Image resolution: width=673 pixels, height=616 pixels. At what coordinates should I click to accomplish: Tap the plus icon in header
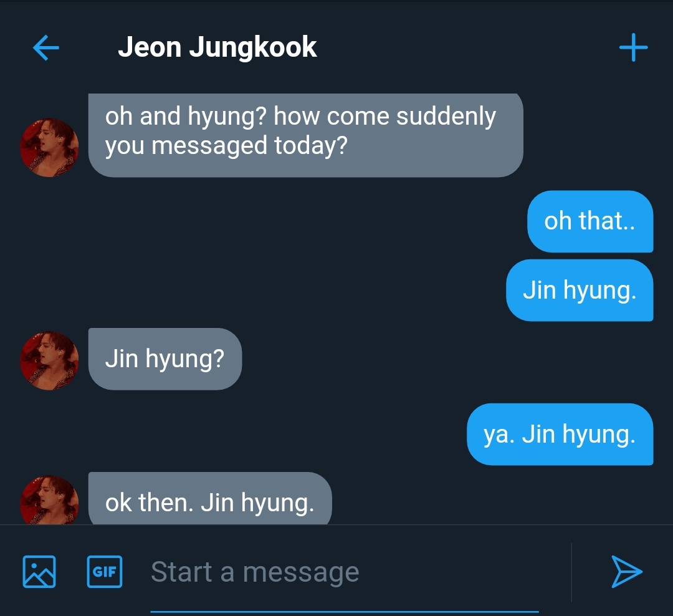(x=634, y=47)
